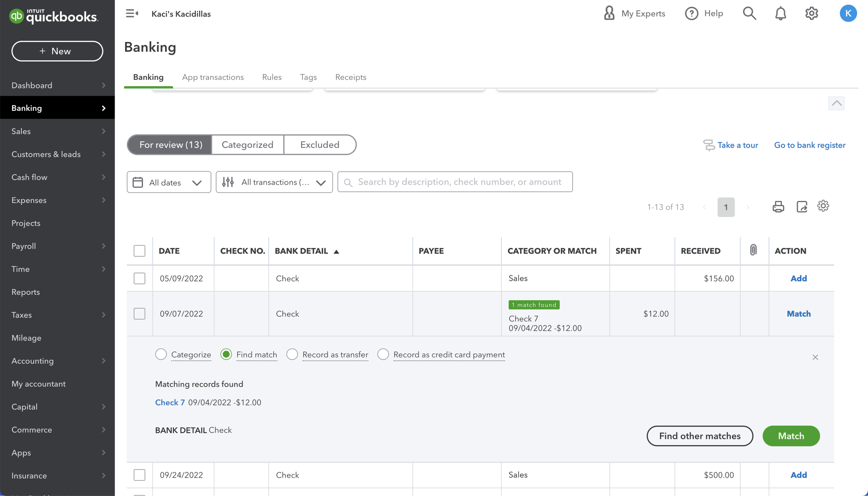Add the $500.00 Sales transaction
This screenshot has width=868, height=496.
799,475
